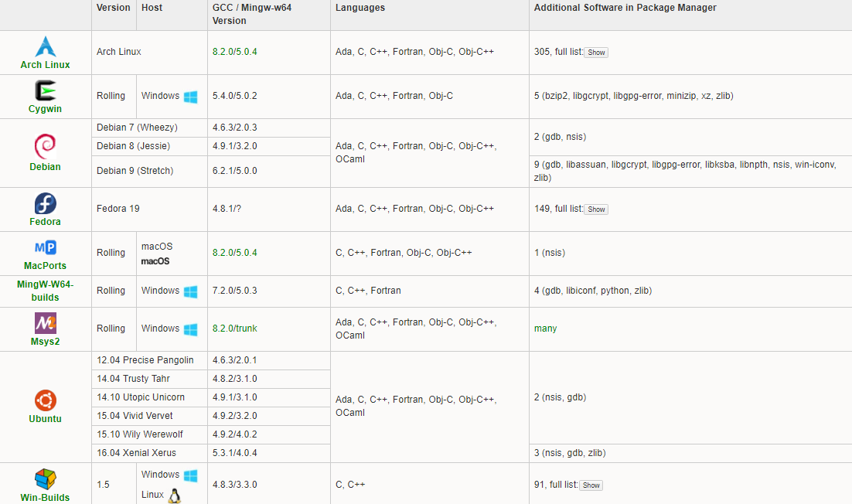
Task: Click the Msys2 M2 logo icon
Action: (x=46, y=323)
